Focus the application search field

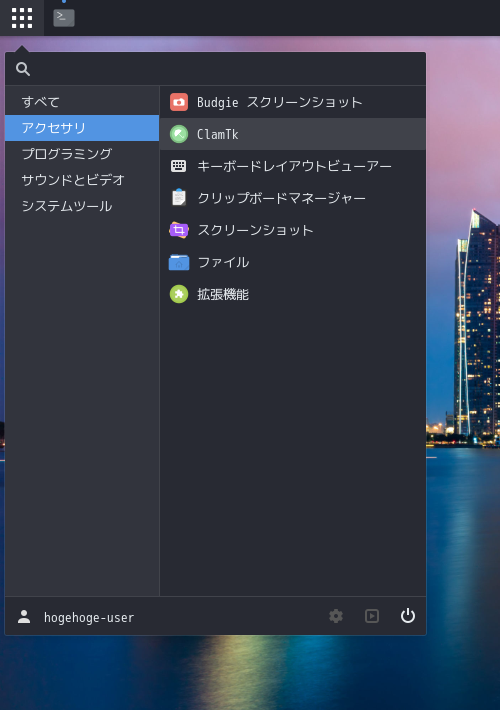pyautogui.click(x=216, y=69)
